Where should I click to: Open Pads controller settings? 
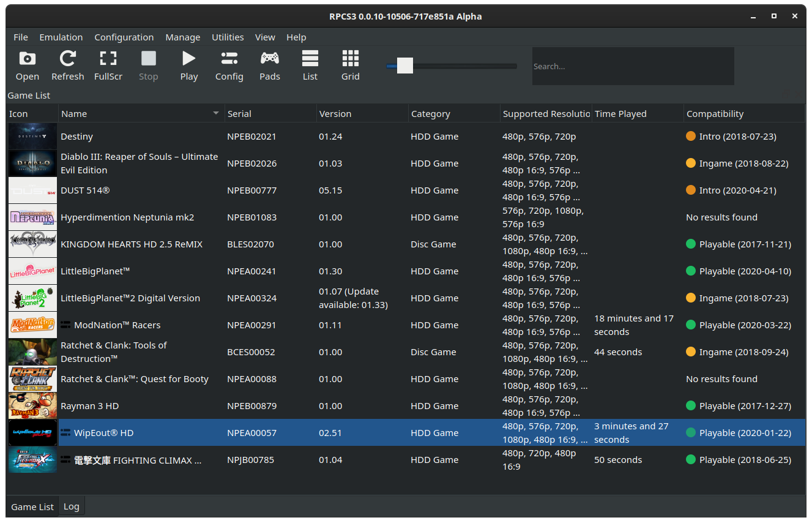269,66
